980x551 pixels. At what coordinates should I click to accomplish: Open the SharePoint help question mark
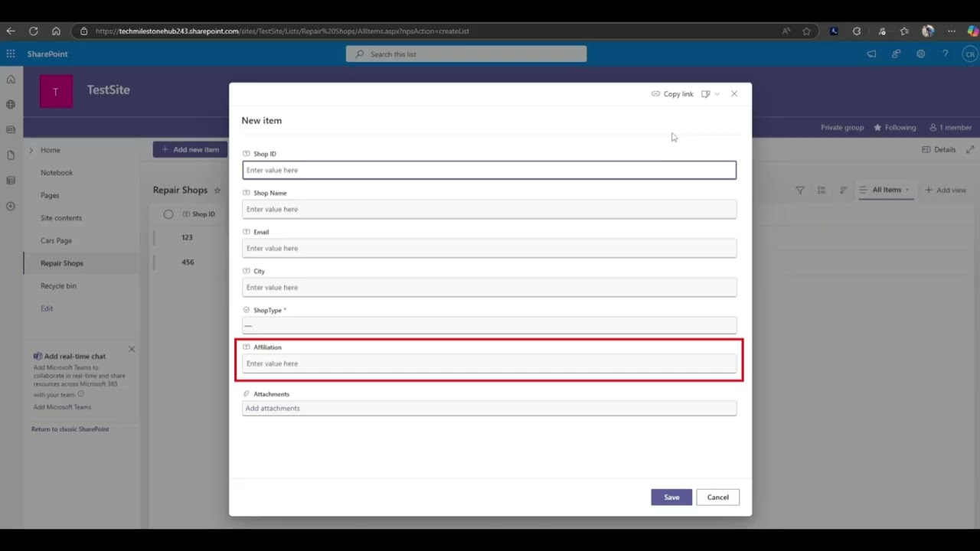945,54
